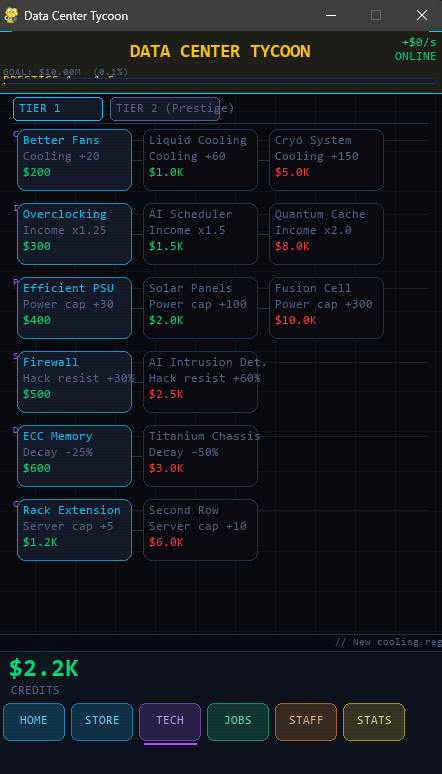Select the Fusion Cell power upgrade
Screen dimensions: 442x774
pos(326,308)
